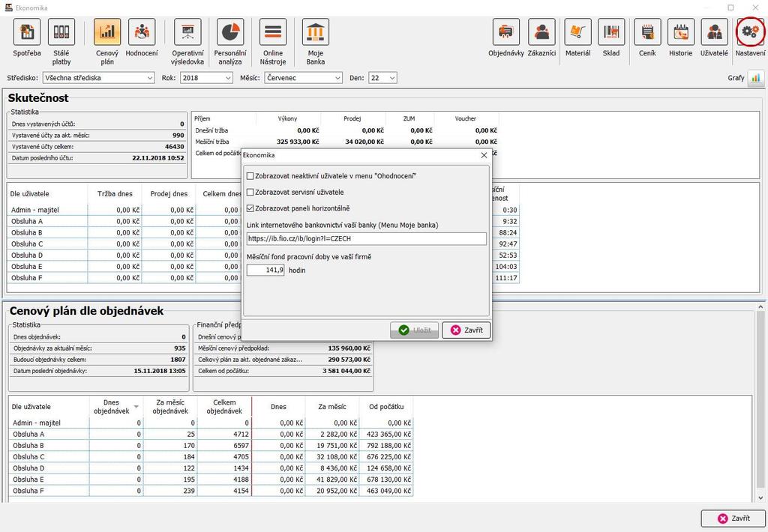Click Celkem od počátku 3 581 044,00 Kč row
This screenshot has height=532, width=768.
[283, 371]
